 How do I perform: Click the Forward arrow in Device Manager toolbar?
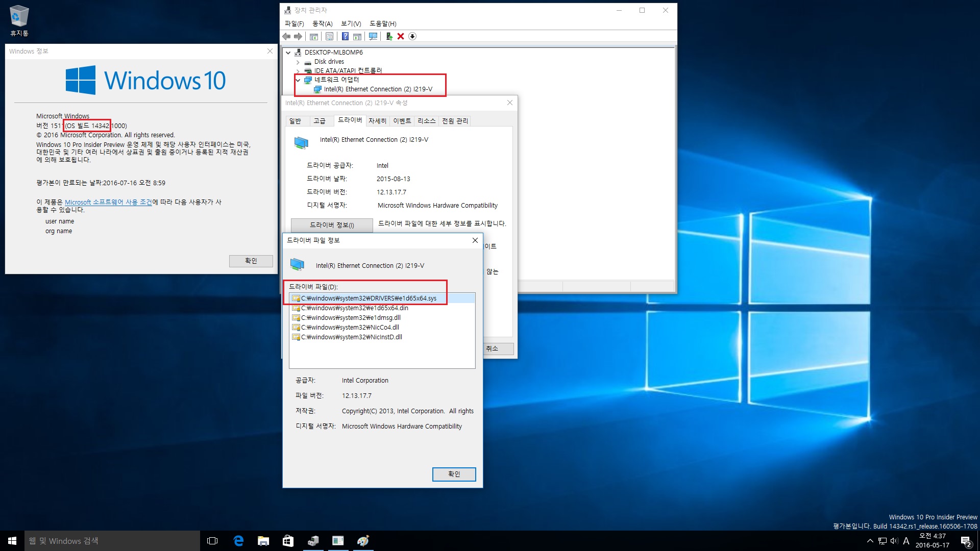[x=298, y=36]
